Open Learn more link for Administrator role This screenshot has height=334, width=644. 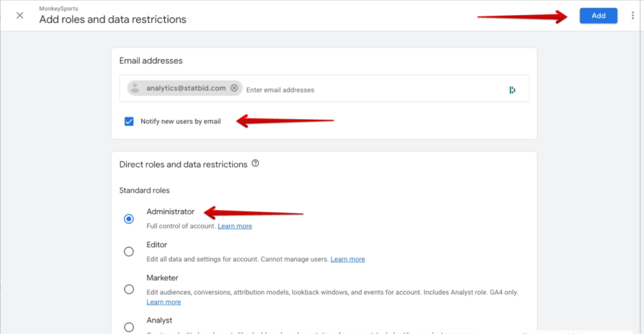pos(235,226)
